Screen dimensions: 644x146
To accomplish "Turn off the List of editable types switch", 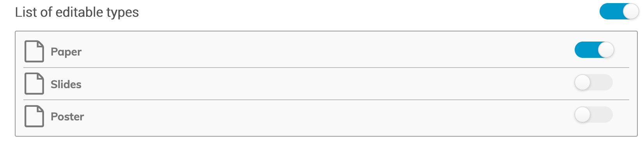I will (x=619, y=11).
